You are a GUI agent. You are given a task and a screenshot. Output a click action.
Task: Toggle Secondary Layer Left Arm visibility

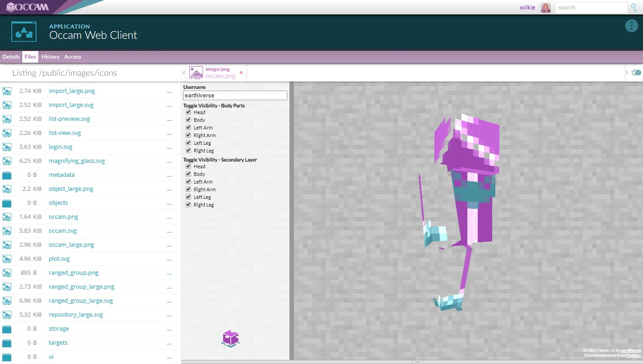coord(188,181)
